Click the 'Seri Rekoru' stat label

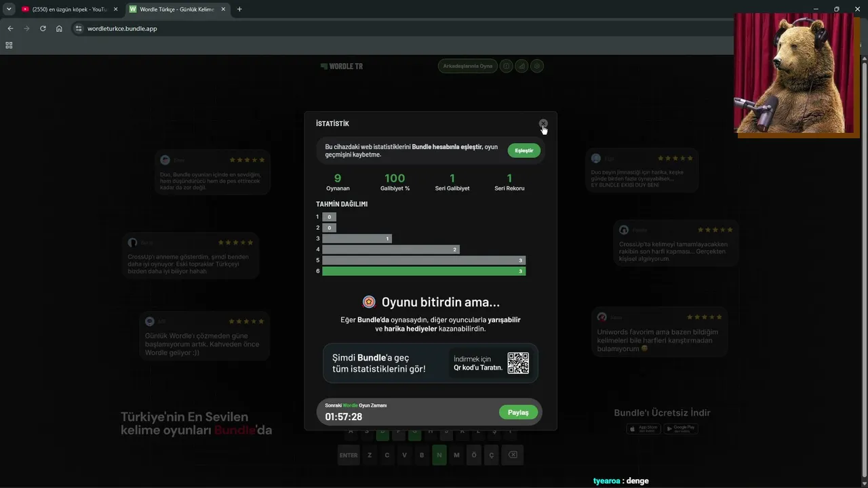coord(509,188)
